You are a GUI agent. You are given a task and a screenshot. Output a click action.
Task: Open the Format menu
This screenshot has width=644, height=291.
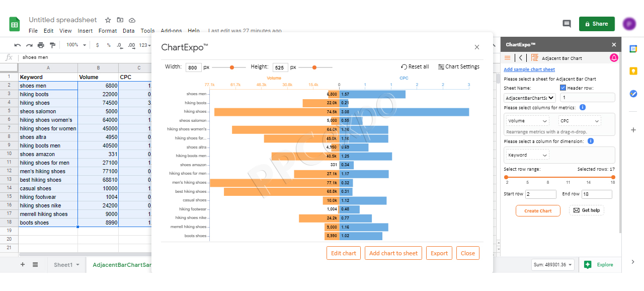(108, 31)
